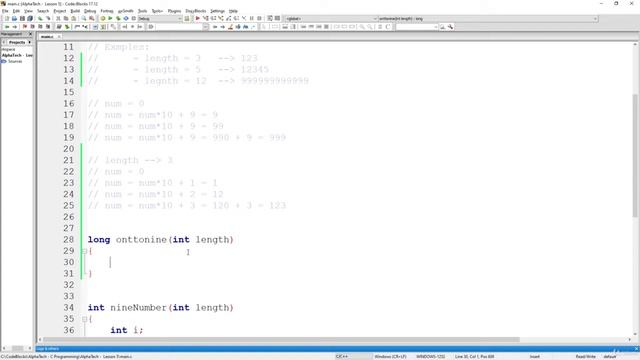This screenshot has height=360, width=640.
Task: Select the Workspace tree node
Action: (x=8, y=49)
